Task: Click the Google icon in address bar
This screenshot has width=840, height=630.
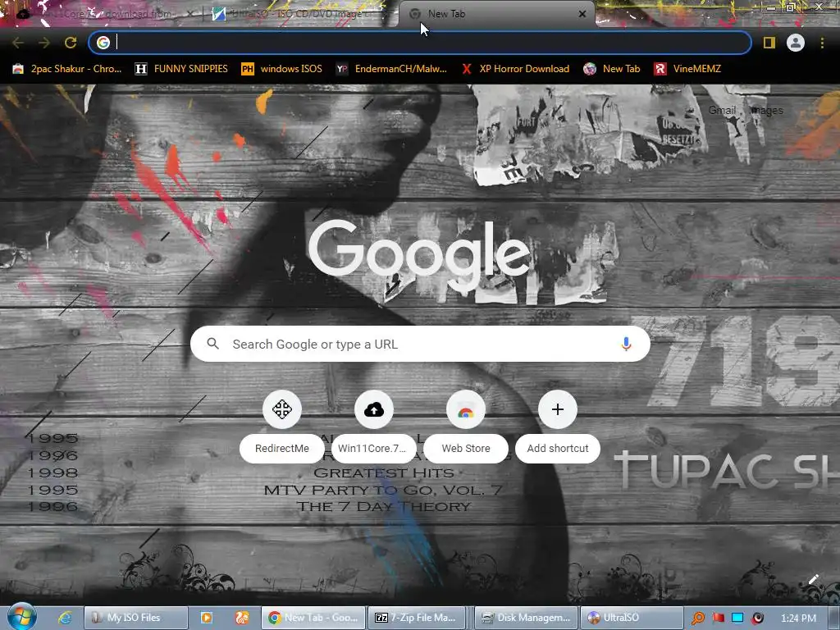Action: 103,43
